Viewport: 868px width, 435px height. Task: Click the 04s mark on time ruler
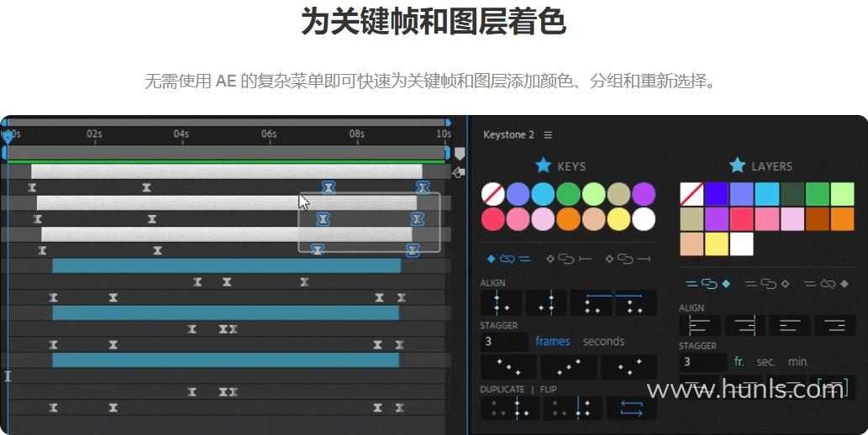point(181,134)
